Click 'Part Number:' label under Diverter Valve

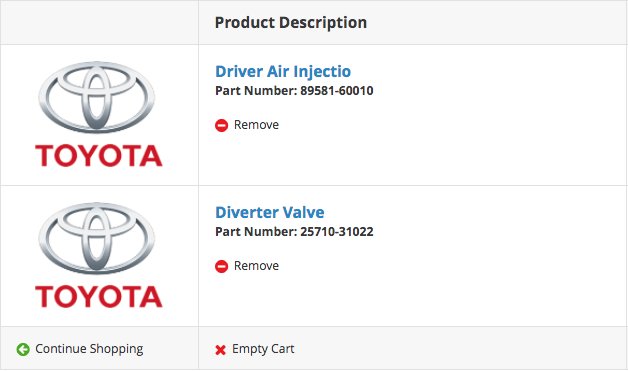[256, 232]
